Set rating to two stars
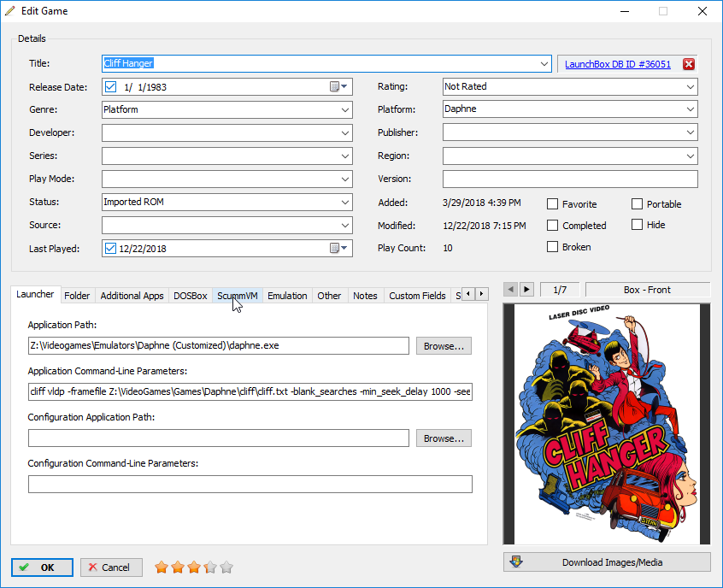 click(178, 567)
